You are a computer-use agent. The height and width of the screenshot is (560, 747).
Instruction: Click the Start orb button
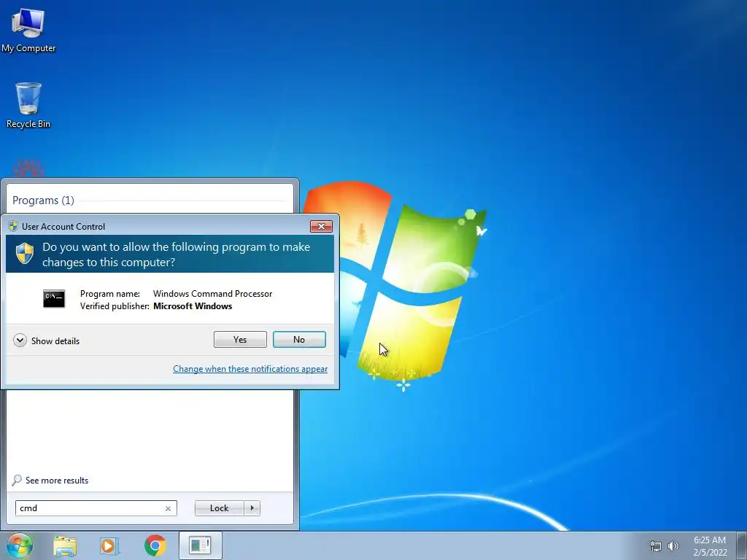coord(20,545)
